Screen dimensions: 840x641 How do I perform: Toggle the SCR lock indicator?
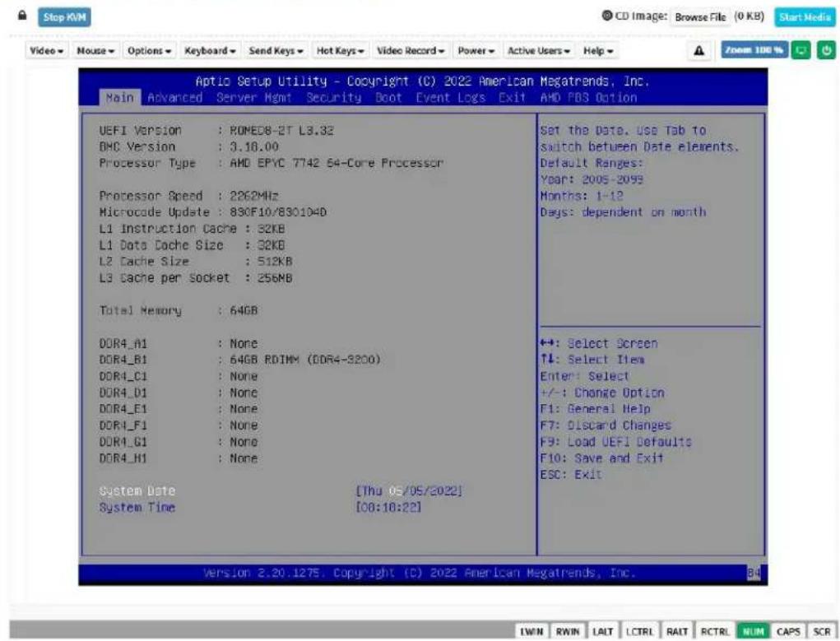821,631
